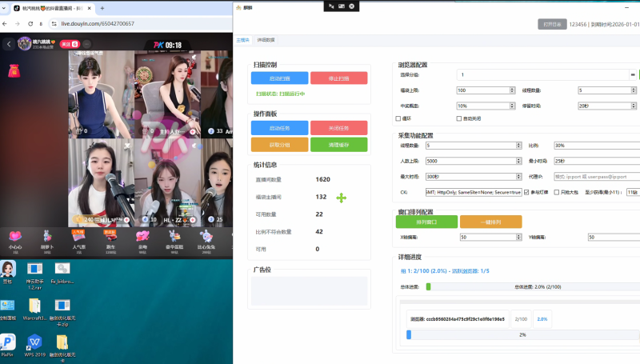Click the back arrow in the live room
The width and height of the screenshot is (640, 364).
pyautogui.click(x=9, y=44)
